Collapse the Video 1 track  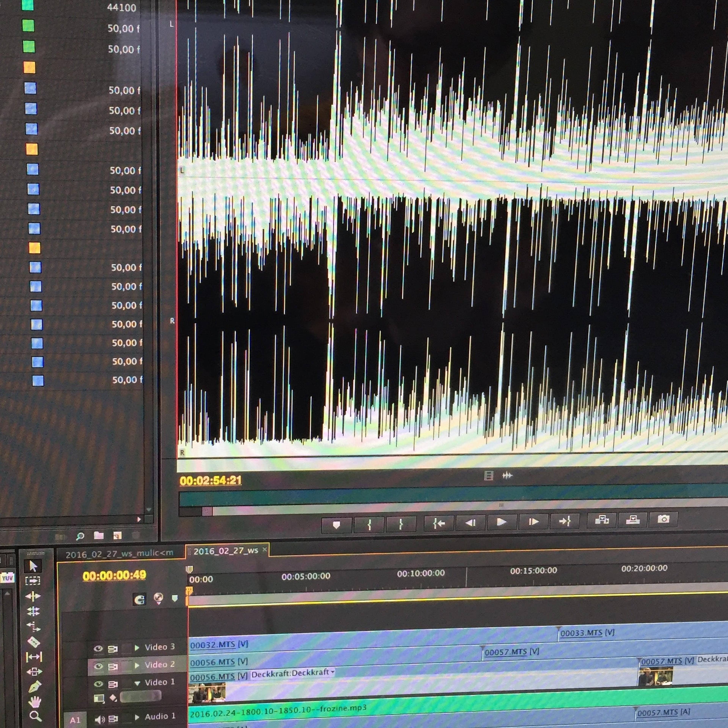pyautogui.click(x=137, y=683)
